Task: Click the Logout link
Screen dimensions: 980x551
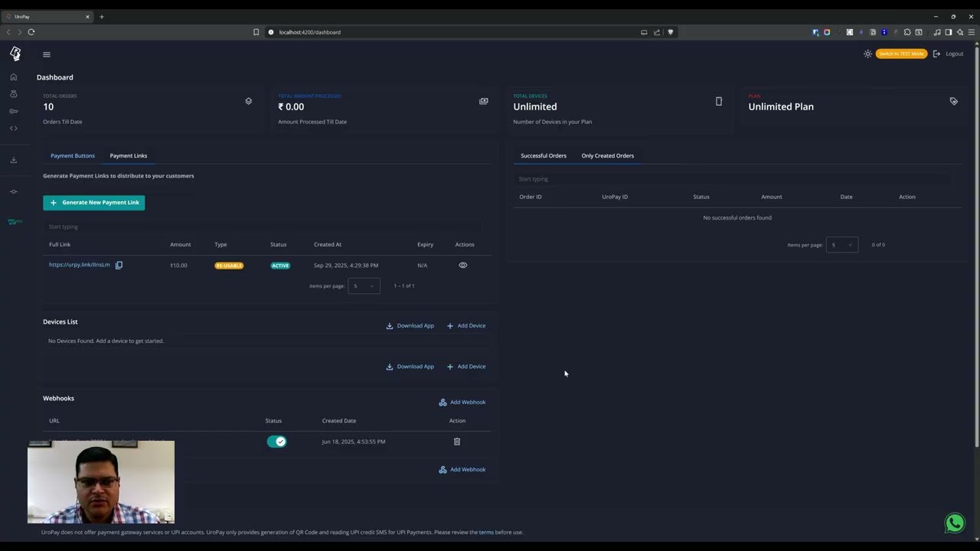Action: pos(955,54)
